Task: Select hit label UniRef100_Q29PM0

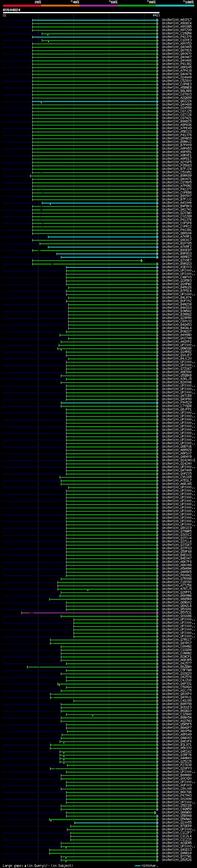Action: (x=176, y=318)
